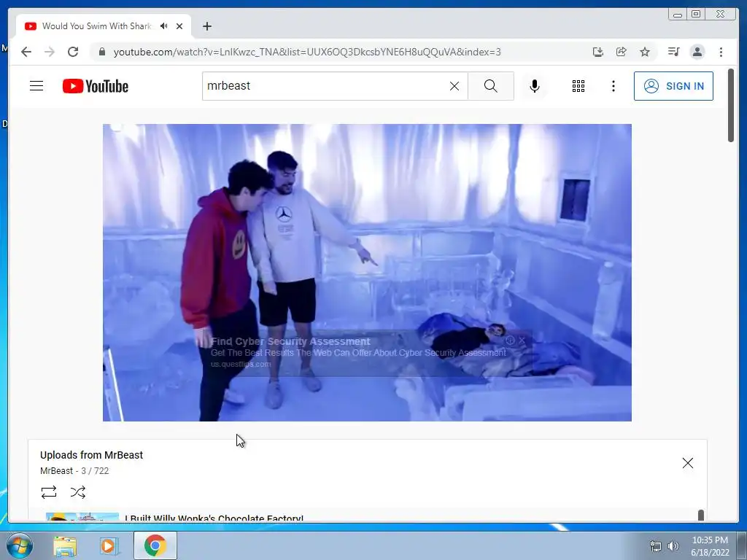Open Windows Media Player from taskbar
The width and height of the screenshot is (747, 560).
pyautogui.click(x=109, y=545)
